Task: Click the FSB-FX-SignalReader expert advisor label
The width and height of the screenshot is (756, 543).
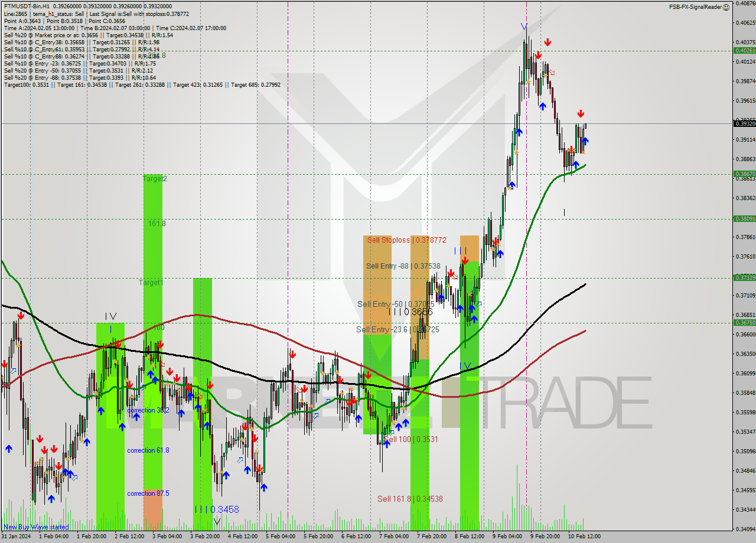Action: tap(695, 7)
